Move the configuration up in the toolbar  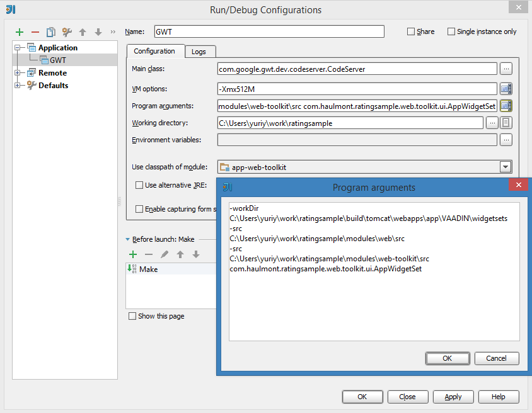[83, 32]
